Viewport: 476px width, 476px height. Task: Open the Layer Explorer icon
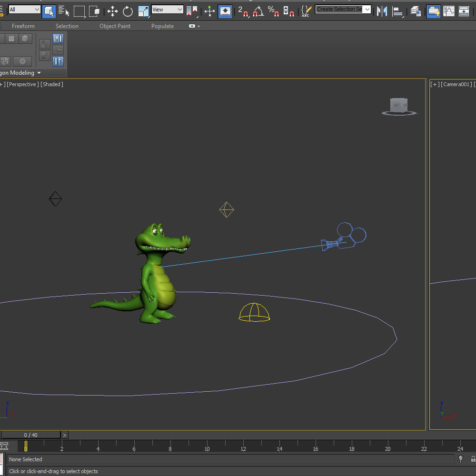tap(416, 11)
